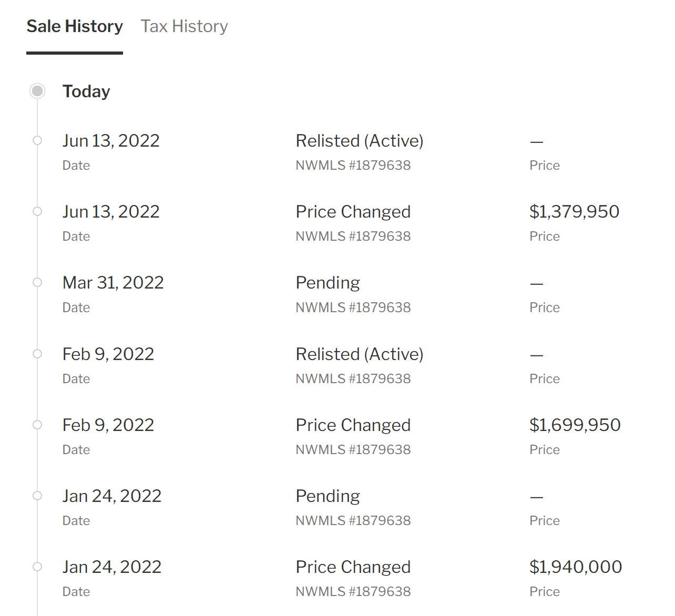Click the Mar 31, 2022 date text

click(x=113, y=283)
